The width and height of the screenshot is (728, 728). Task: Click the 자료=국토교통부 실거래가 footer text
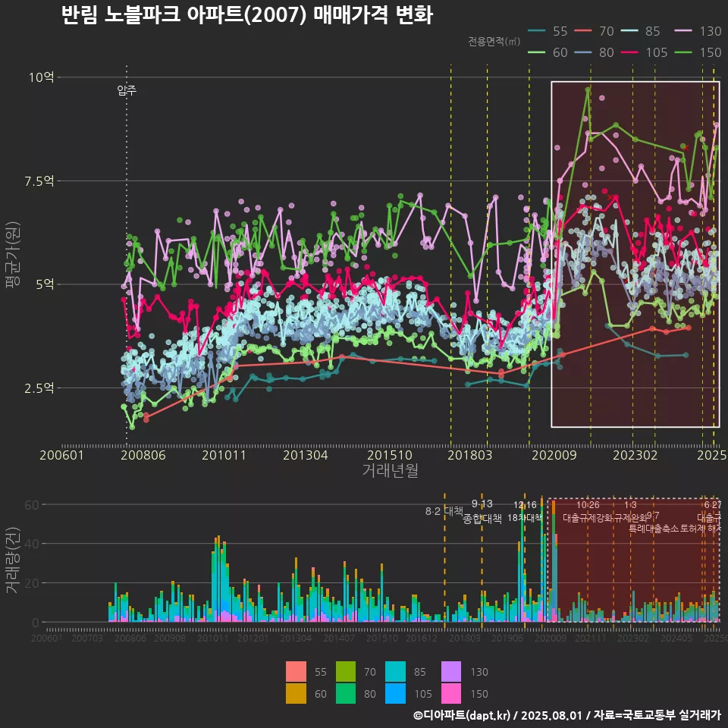click(657, 715)
